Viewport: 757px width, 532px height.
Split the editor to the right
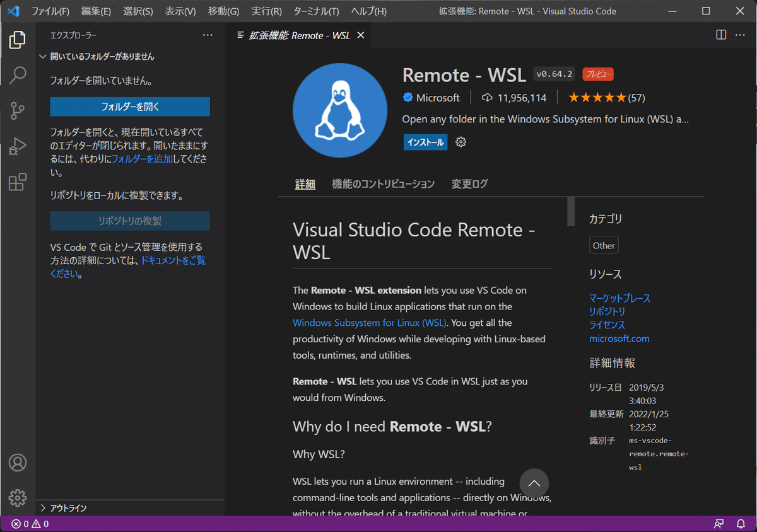[x=721, y=35]
